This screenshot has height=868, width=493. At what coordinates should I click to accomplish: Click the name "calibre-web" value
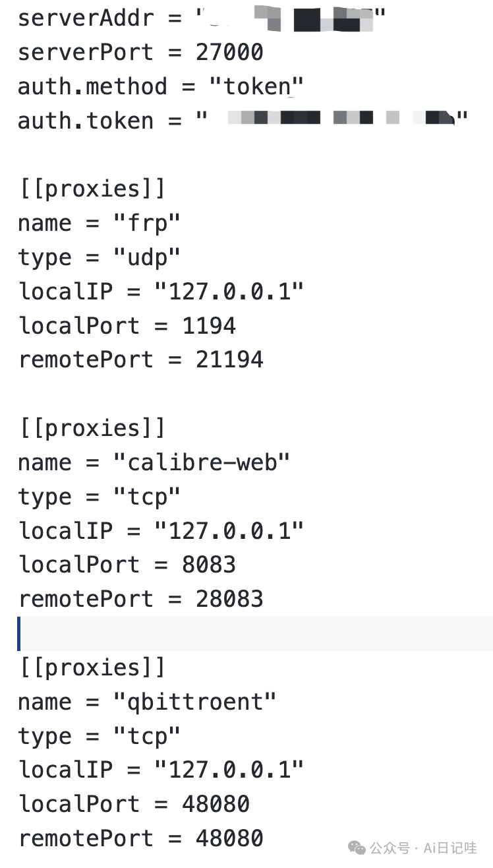click(x=202, y=462)
